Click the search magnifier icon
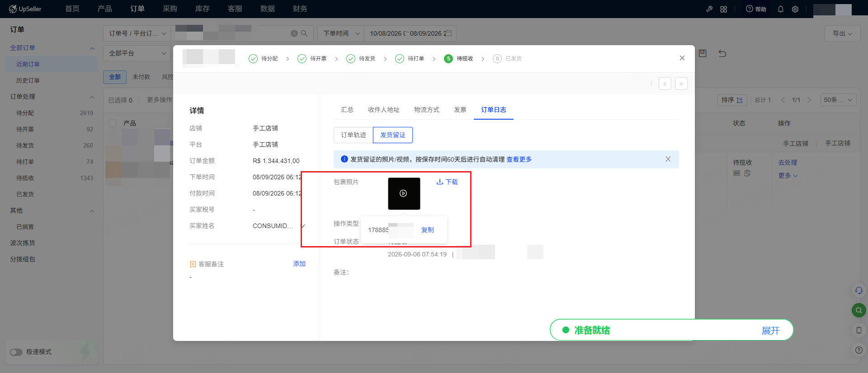The width and height of the screenshot is (868, 373). tap(304, 33)
